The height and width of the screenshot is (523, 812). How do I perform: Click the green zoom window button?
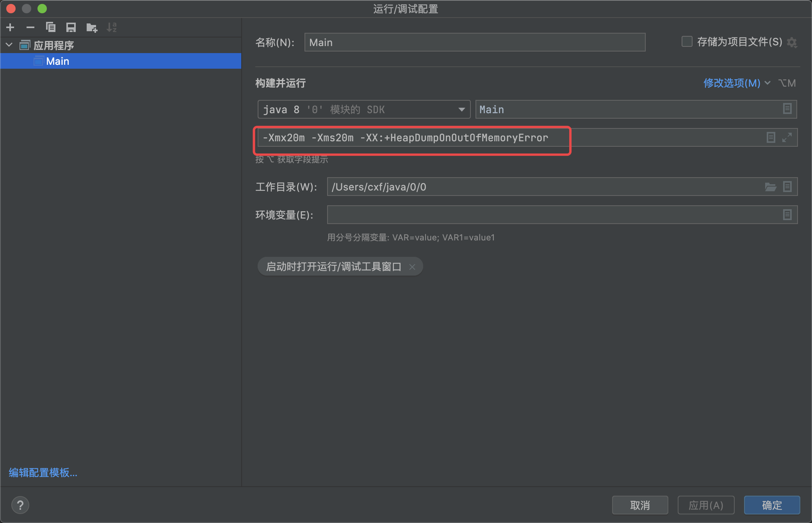click(x=42, y=9)
